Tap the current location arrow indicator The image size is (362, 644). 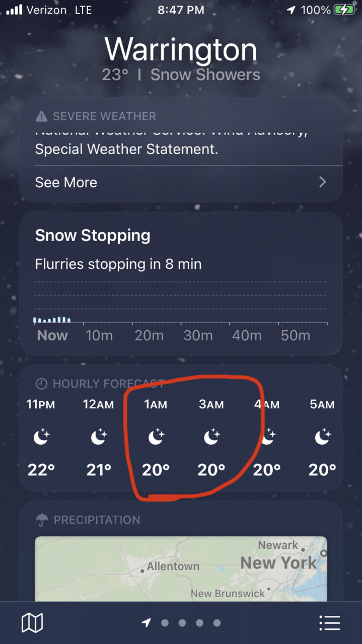(x=146, y=623)
